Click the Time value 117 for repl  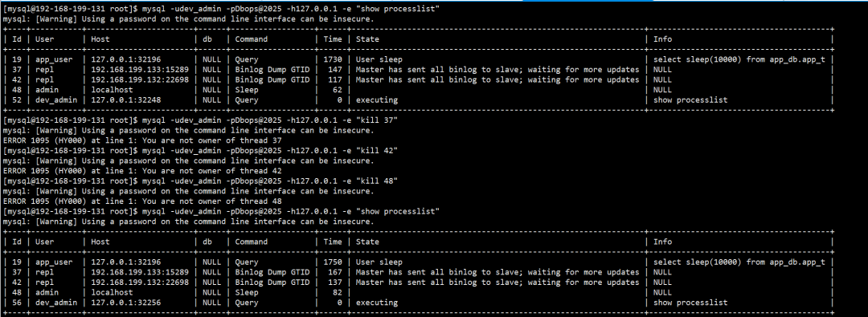[x=335, y=79]
